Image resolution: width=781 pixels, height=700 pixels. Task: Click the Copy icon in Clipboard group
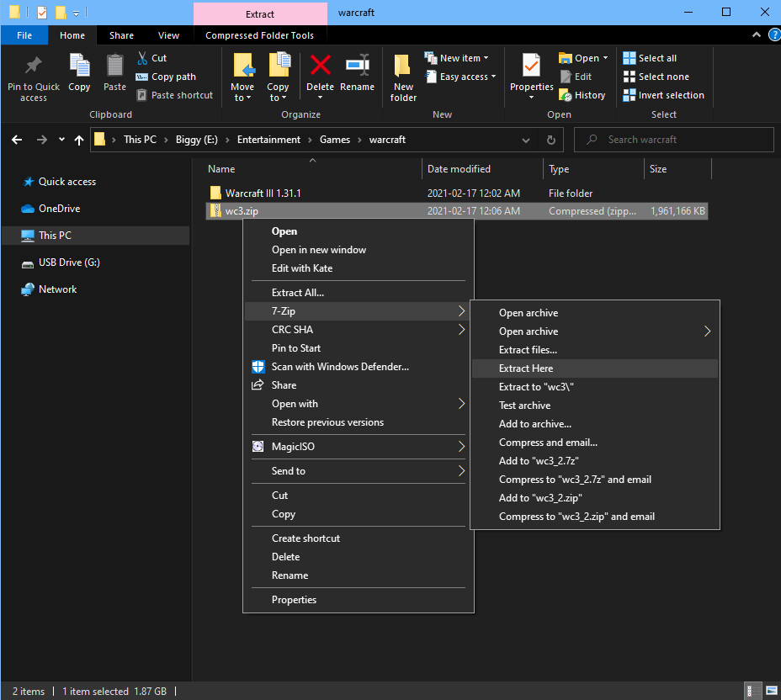click(79, 66)
